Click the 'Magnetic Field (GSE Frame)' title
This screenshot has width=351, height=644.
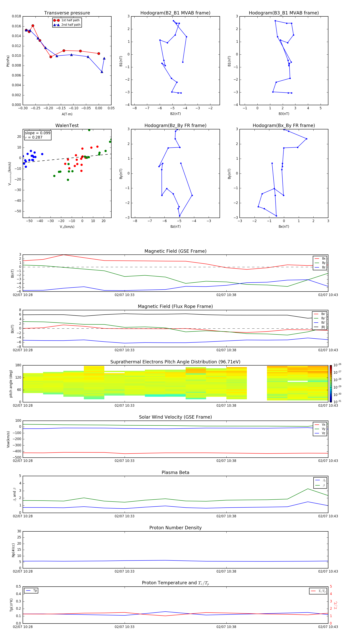tap(175, 251)
